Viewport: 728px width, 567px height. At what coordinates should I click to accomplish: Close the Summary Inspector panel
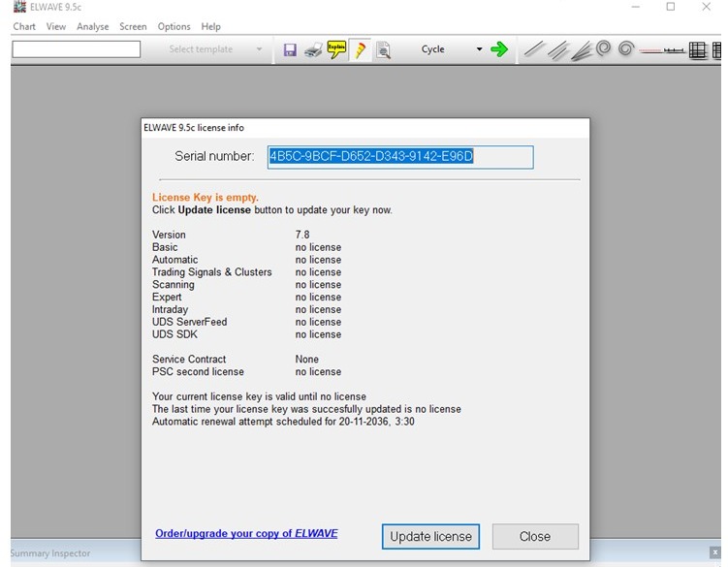point(714,552)
